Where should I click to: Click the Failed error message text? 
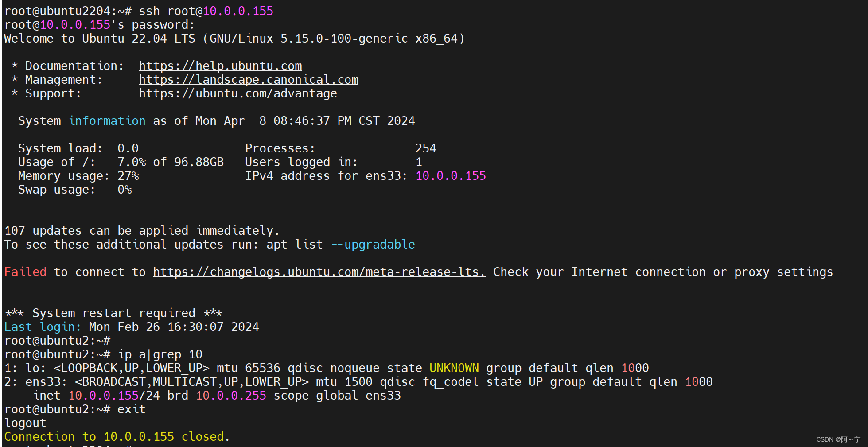(25, 272)
